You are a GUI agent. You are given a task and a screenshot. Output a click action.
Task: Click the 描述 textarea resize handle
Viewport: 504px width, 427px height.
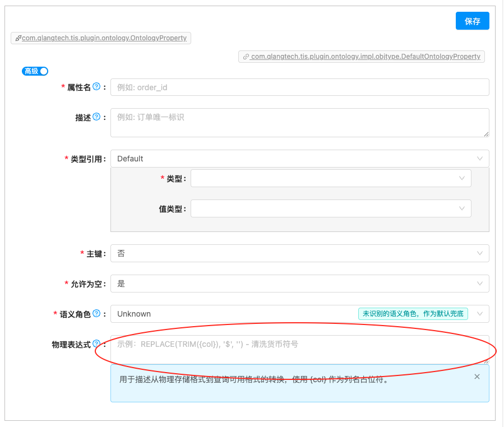pyautogui.click(x=486, y=134)
